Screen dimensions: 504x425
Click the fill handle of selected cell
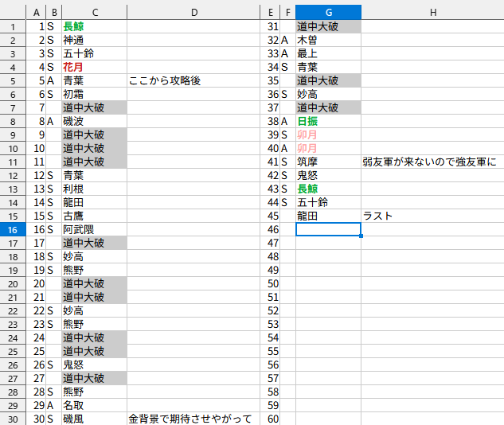361,236
